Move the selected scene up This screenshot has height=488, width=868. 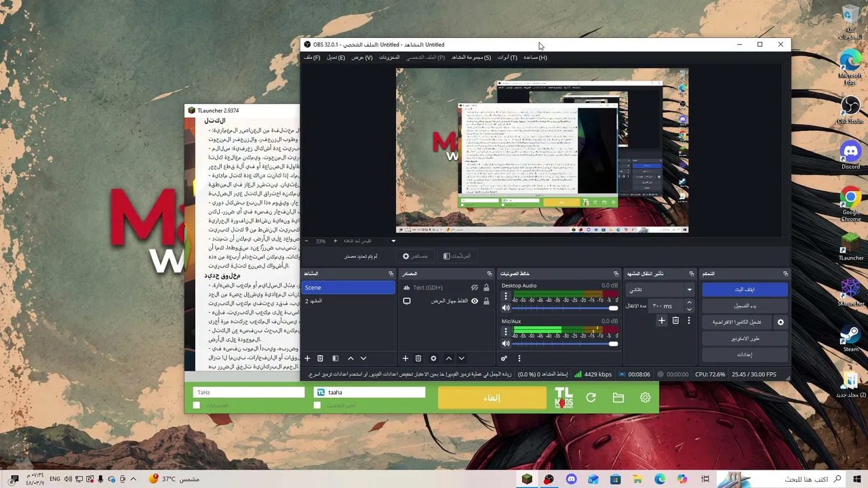[x=351, y=359]
